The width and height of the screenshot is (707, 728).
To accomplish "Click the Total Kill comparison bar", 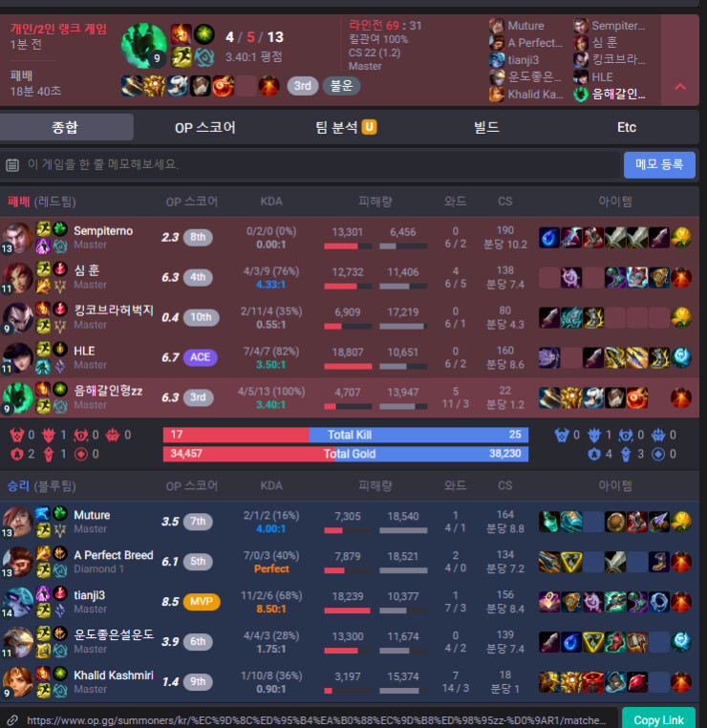I will tap(345, 435).
